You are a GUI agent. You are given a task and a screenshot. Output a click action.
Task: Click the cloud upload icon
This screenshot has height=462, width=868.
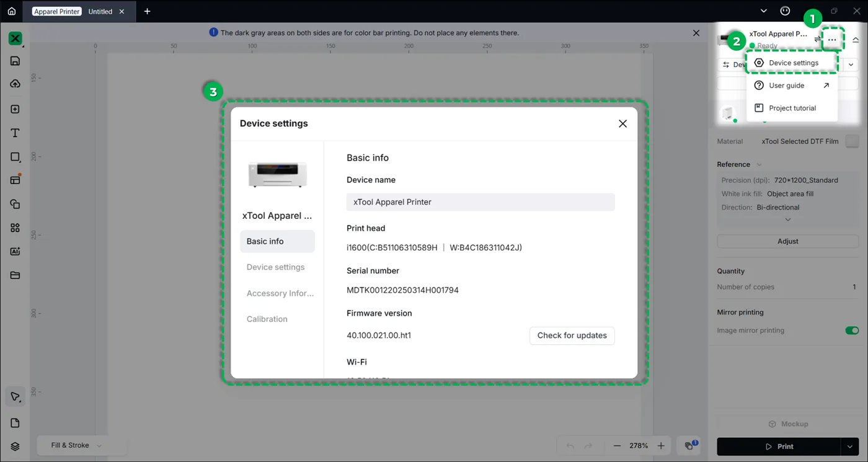click(15, 84)
